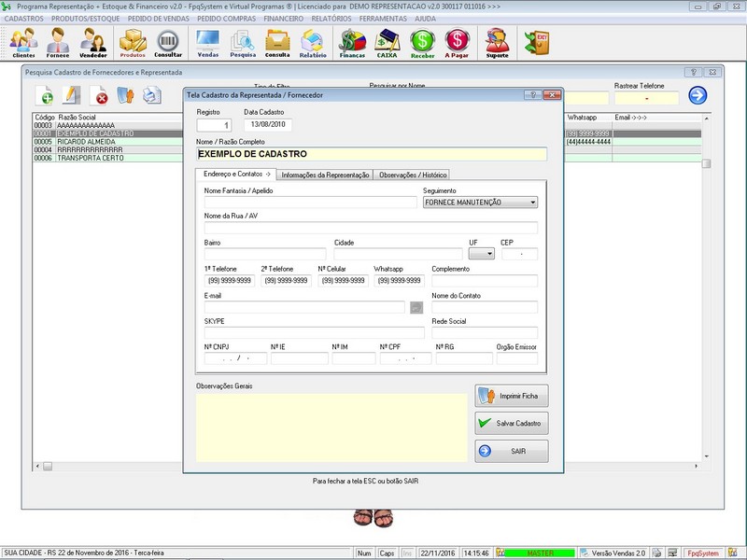Click the Nome / Razão Completo field

point(371,154)
